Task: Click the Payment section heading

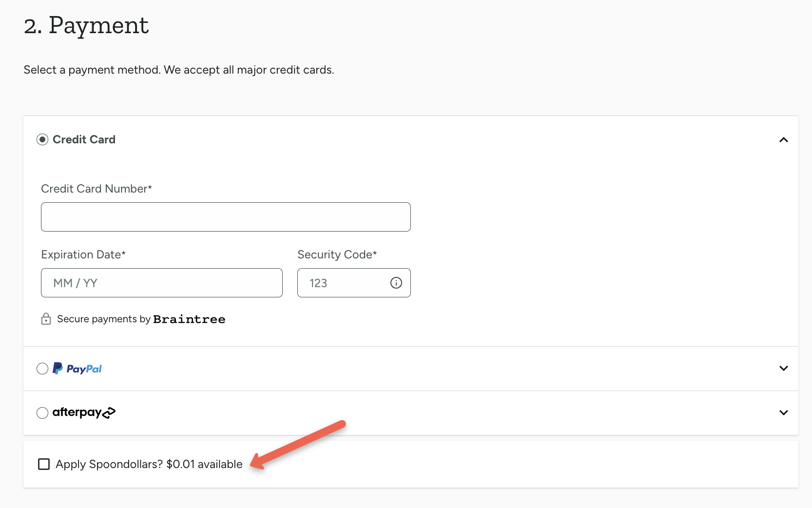Action: (86, 25)
